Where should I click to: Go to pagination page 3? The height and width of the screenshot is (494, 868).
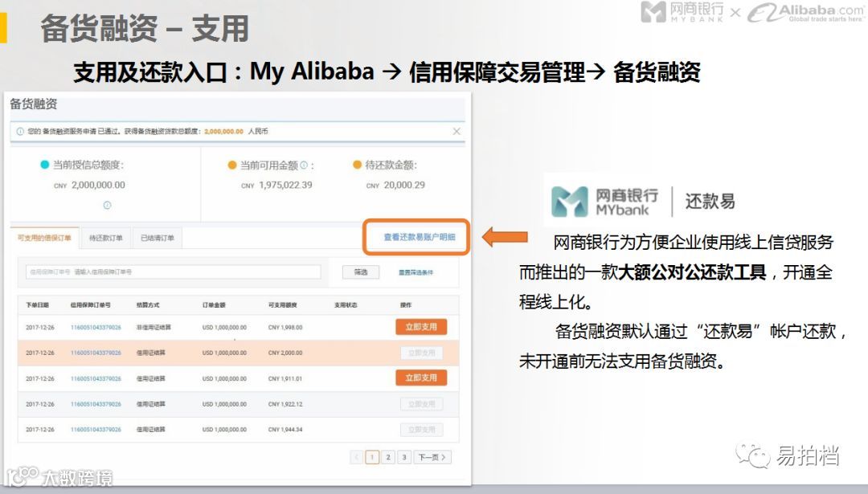(x=404, y=458)
